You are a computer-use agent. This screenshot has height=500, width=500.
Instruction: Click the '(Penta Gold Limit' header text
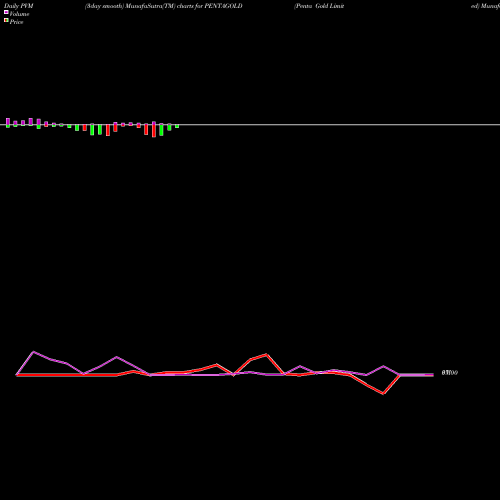(319, 6)
